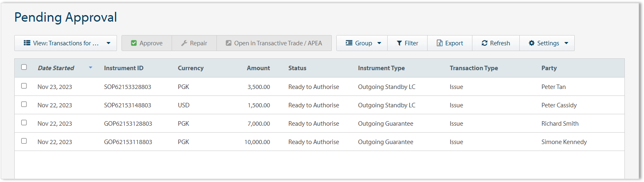Click the green Approve checkmark icon
Viewport: 644px width, 182px height.
click(134, 43)
